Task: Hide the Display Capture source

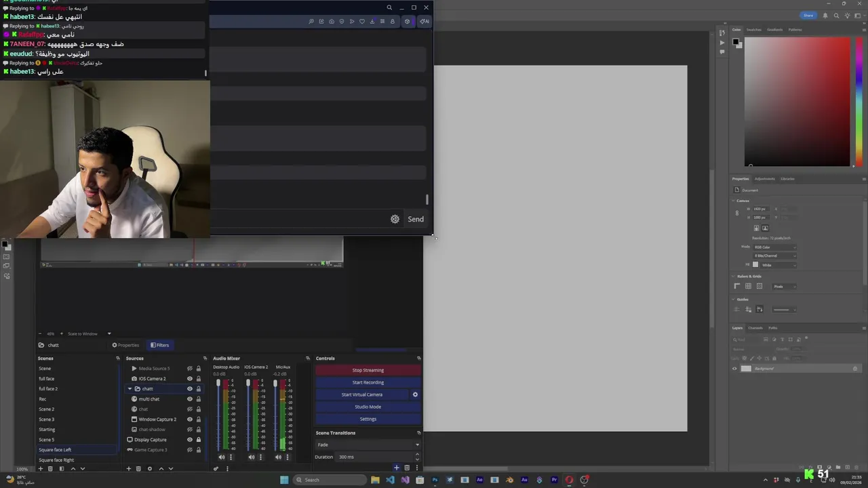Action: click(x=190, y=440)
